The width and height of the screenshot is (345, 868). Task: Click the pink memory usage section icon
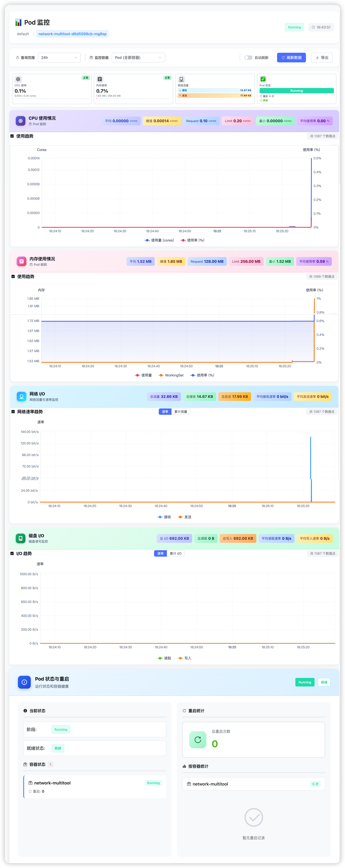[x=22, y=261]
